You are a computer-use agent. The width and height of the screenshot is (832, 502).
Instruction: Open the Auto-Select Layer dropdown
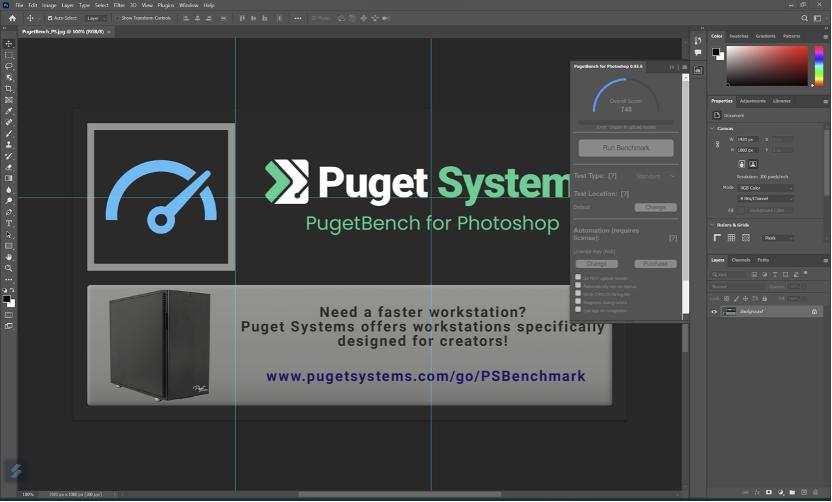coord(97,18)
